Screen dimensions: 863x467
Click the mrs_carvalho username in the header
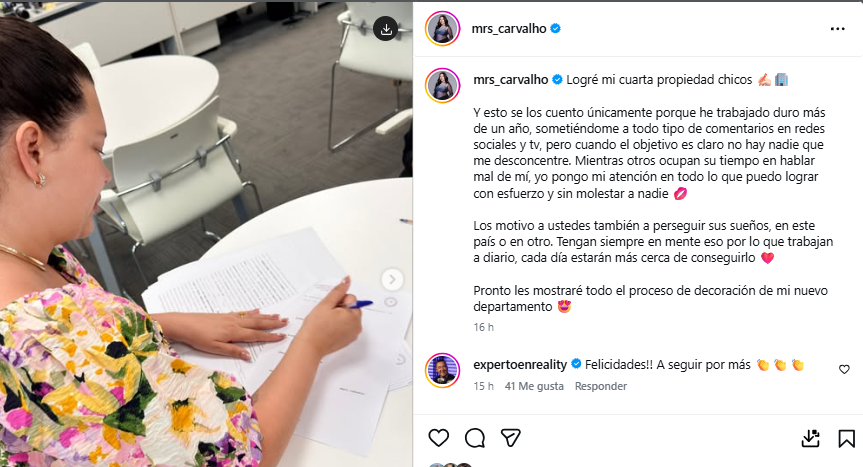coord(509,29)
